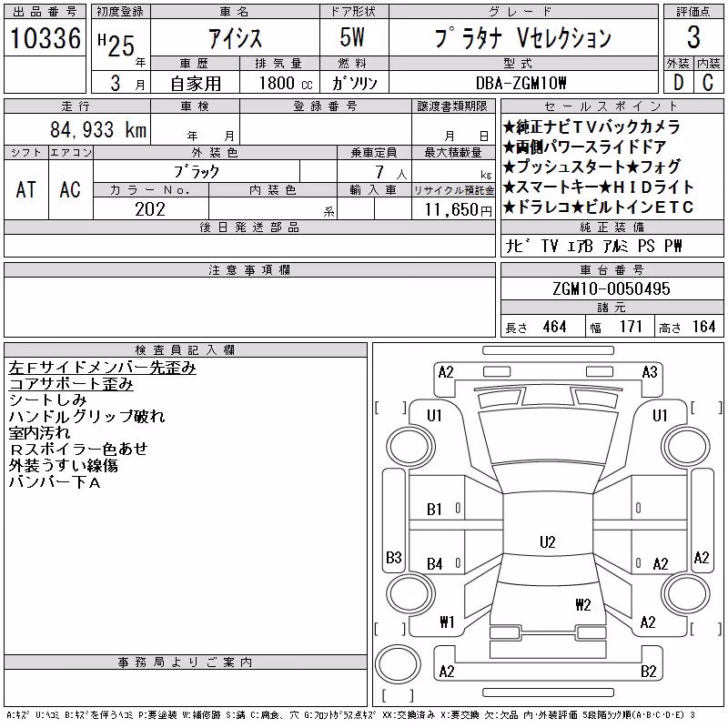
Task: Click the length value 464
Action: [554, 327]
